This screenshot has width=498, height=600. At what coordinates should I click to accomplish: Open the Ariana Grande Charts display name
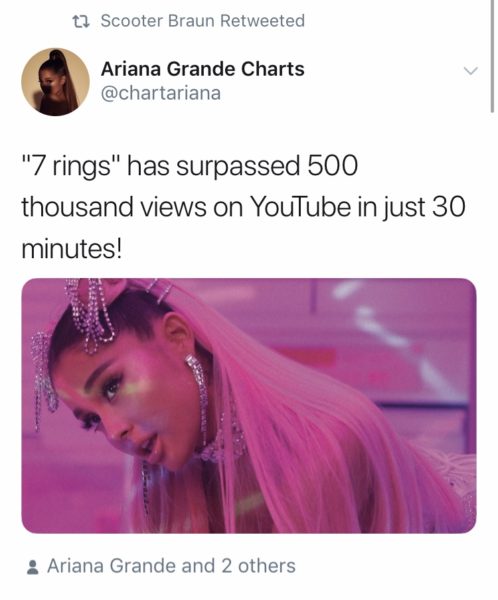[x=202, y=69]
